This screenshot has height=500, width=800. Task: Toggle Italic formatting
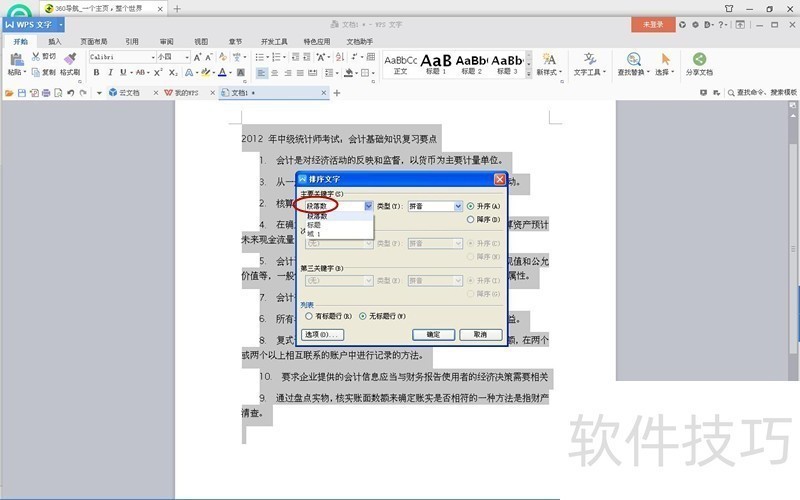pyautogui.click(x=110, y=72)
